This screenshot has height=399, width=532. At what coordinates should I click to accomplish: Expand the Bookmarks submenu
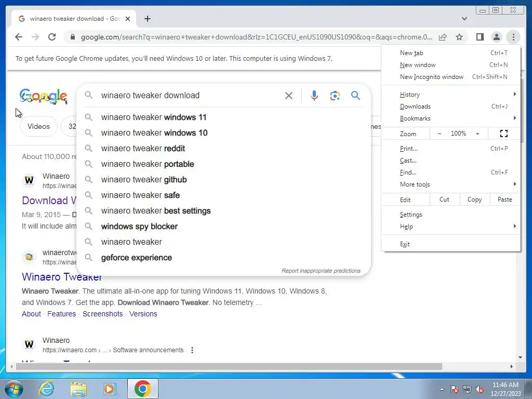(x=451, y=118)
